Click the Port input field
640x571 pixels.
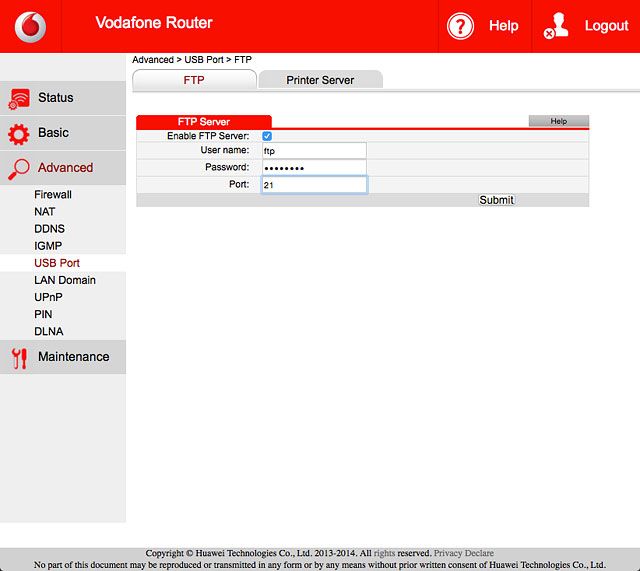(314, 185)
